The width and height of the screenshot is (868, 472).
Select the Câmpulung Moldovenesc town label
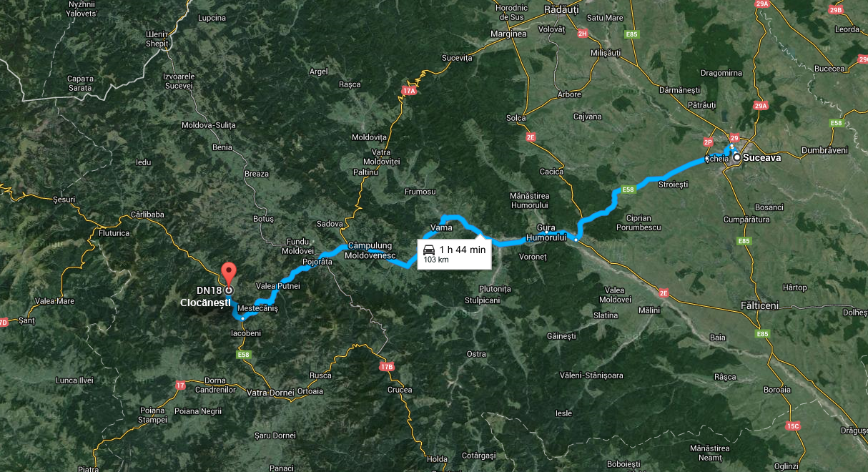pos(369,250)
